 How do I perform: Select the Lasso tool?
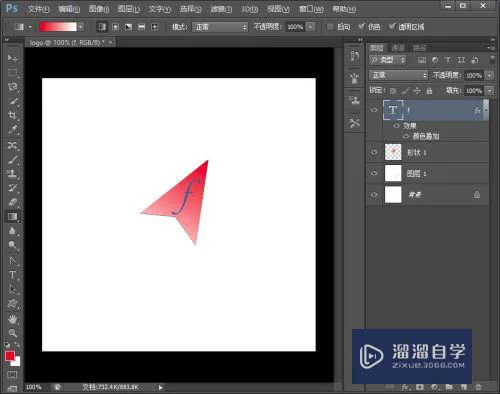point(12,87)
